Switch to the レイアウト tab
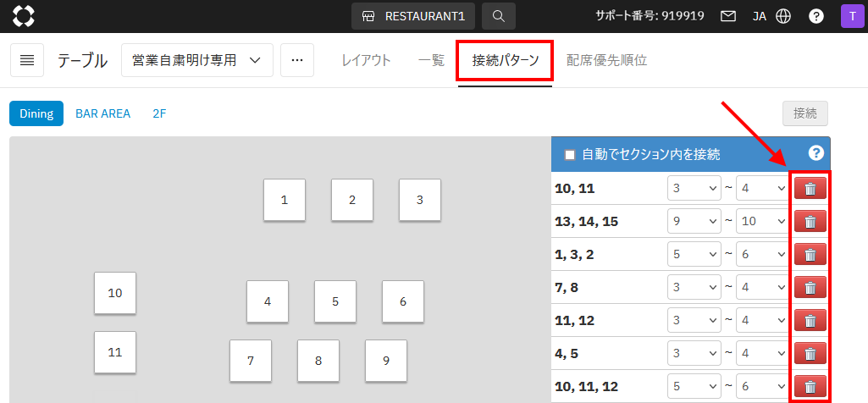Viewport: 868px width, 403px height. pyautogui.click(x=366, y=60)
